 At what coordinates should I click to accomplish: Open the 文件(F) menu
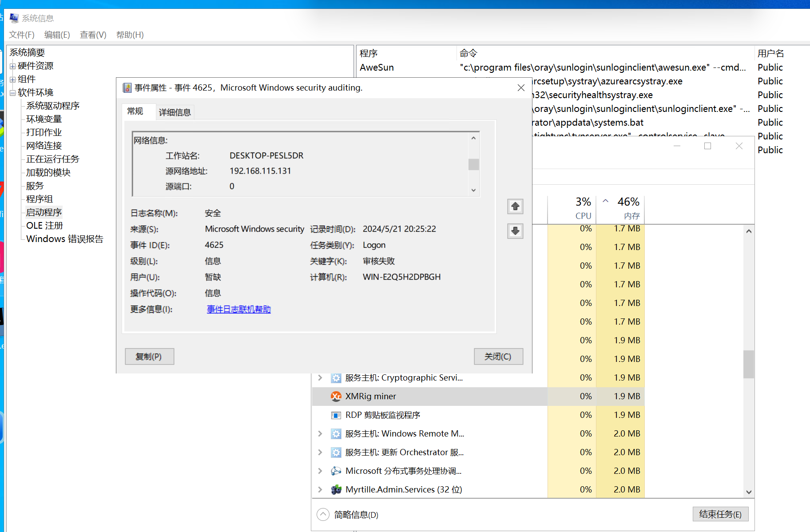21,35
